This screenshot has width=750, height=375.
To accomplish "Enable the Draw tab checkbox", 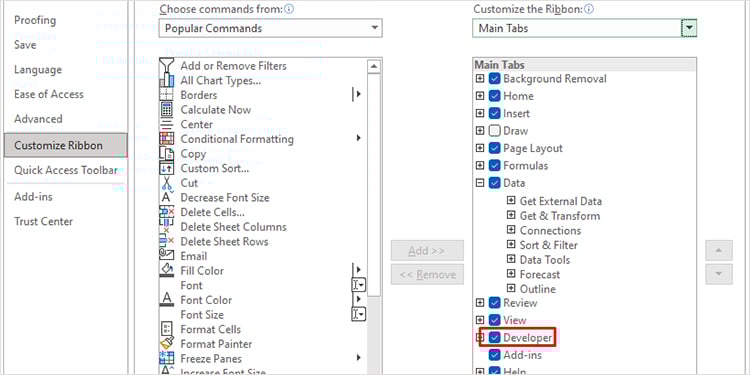I will click(495, 131).
